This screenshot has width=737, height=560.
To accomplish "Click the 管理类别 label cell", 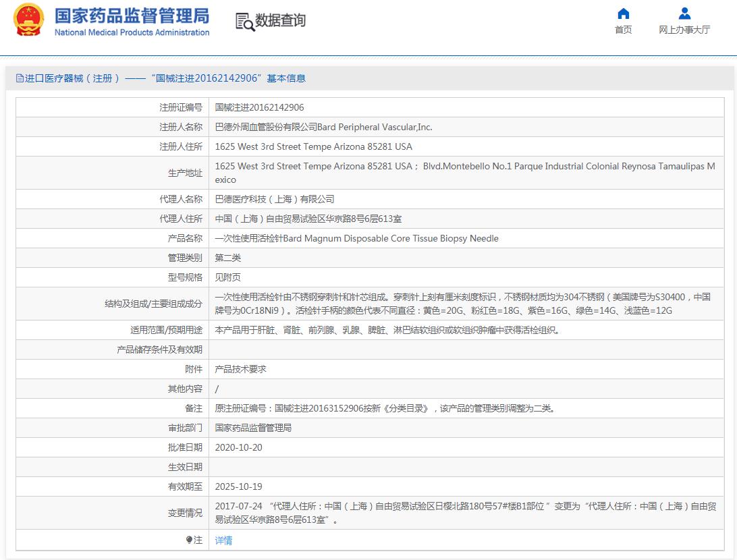I will coord(112,258).
